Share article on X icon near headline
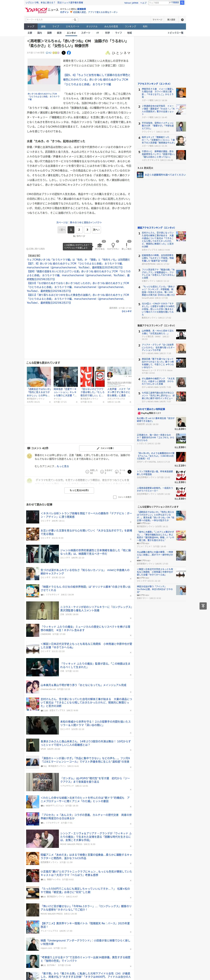This screenshot has width=210, height=980. (64, 53)
